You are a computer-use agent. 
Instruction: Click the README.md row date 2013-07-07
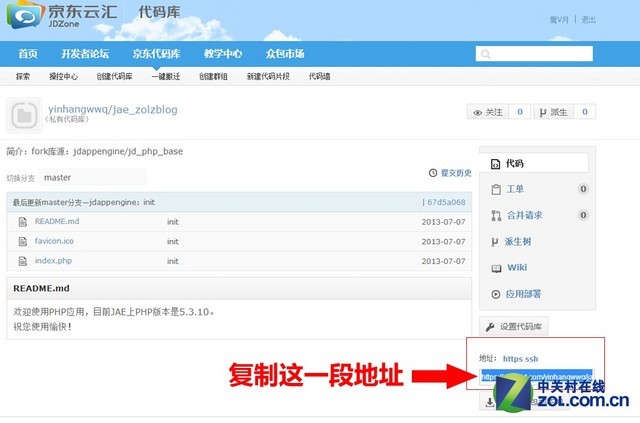coord(443,222)
